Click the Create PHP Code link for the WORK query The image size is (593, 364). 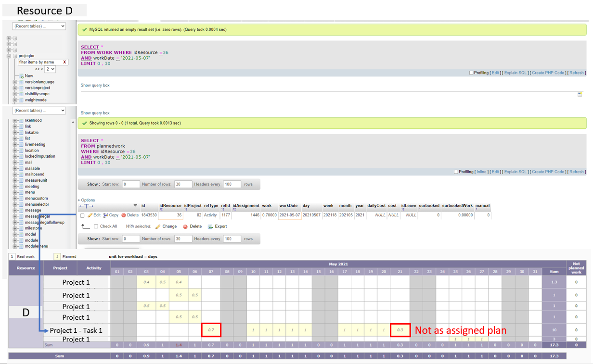click(x=548, y=73)
